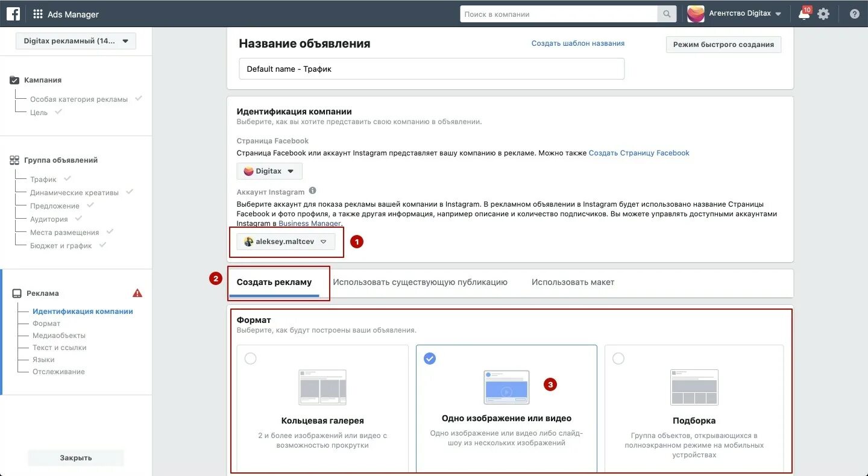The image size is (868, 476).
Task: Switch to Использовать существующую публикацию tab
Action: pos(420,282)
